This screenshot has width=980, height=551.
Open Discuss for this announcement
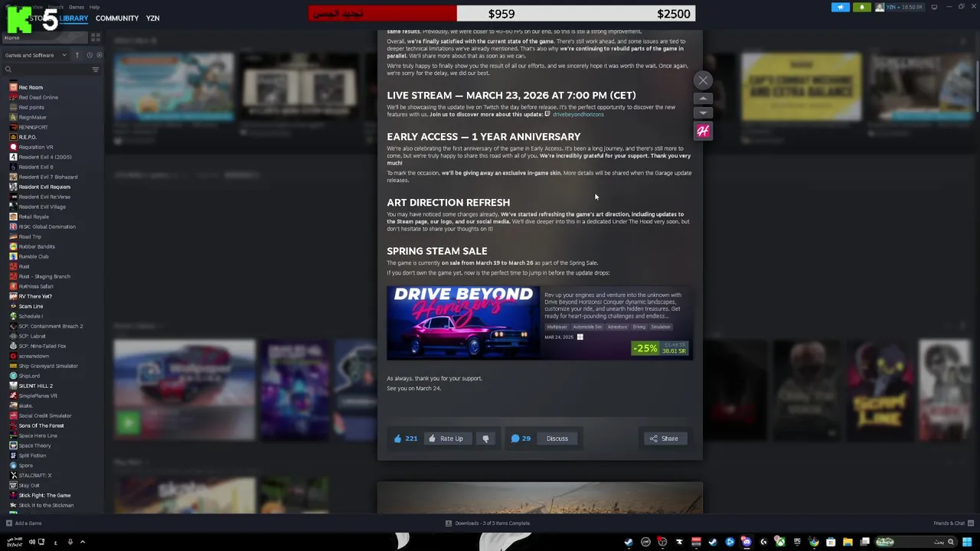coord(557,439)
